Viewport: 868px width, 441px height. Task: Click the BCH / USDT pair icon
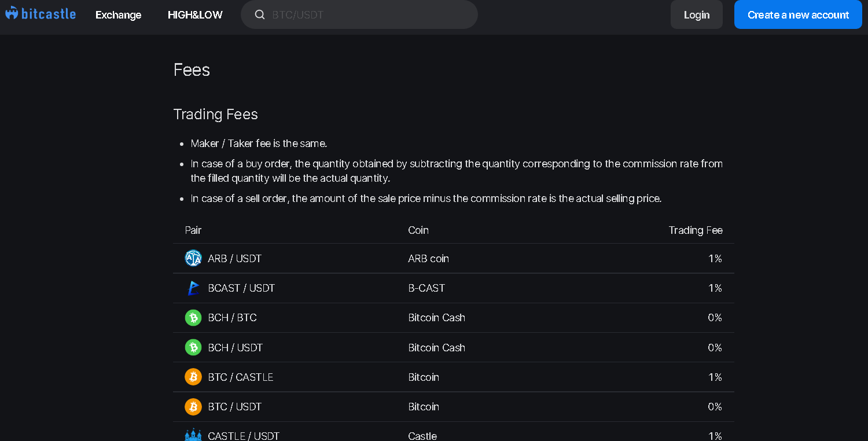coord(193,347)
